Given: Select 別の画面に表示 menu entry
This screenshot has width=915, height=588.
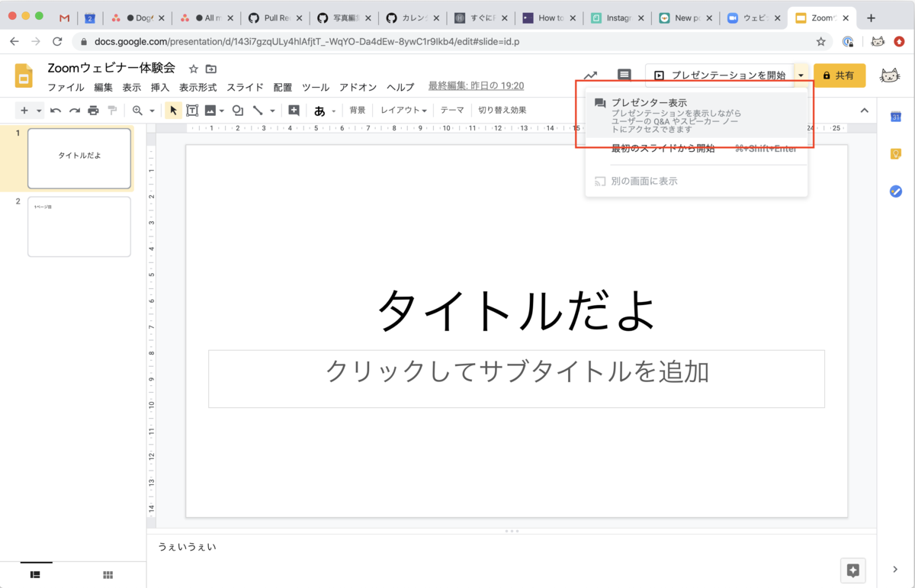Looking at the screenshot, I should point(696,182).
